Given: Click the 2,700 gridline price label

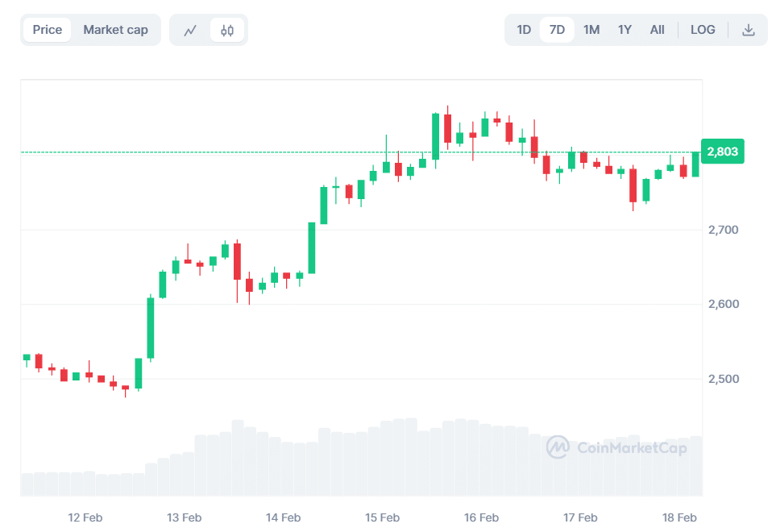Looking at the screenshot, I should (x=724, y=230).
